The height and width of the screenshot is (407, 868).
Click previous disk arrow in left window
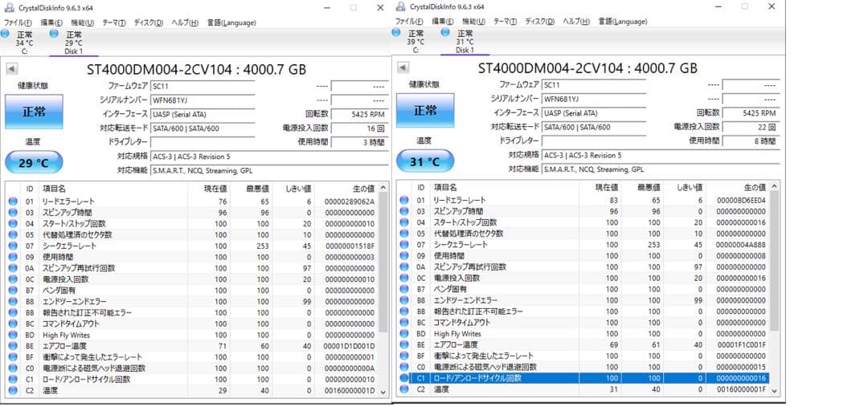(12, 69)
